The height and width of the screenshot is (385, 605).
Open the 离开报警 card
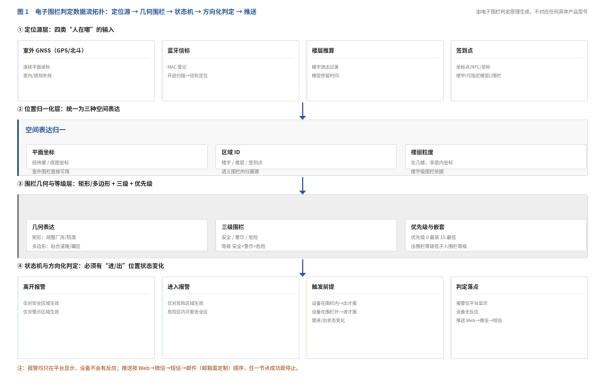click(86, 317)
